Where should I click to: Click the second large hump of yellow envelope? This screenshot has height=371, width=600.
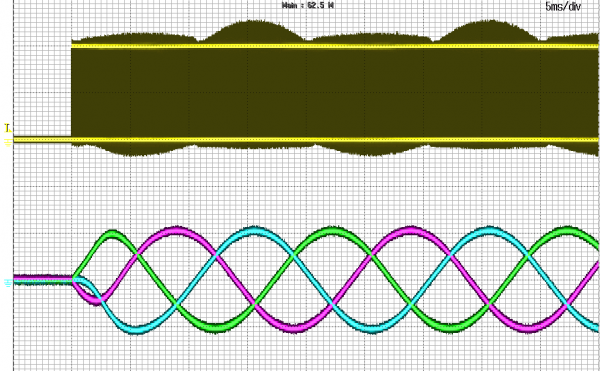491,30
